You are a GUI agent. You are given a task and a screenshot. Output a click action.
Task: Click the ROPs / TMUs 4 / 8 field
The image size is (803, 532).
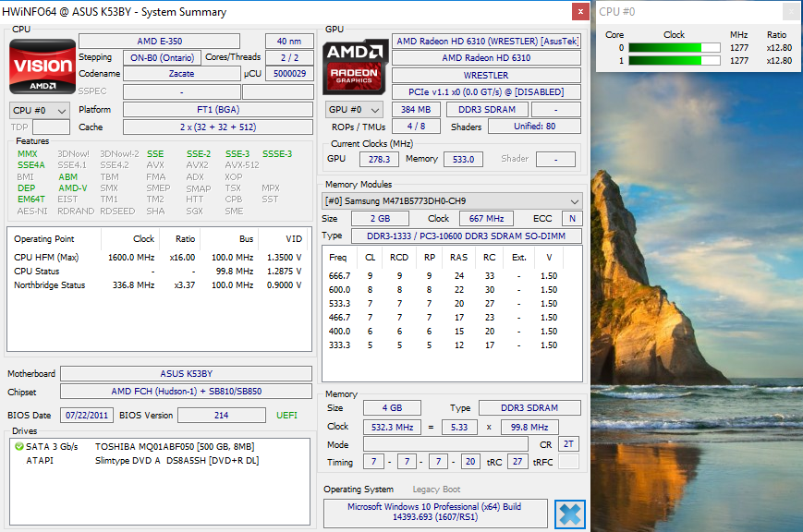(x=416, y=126)
